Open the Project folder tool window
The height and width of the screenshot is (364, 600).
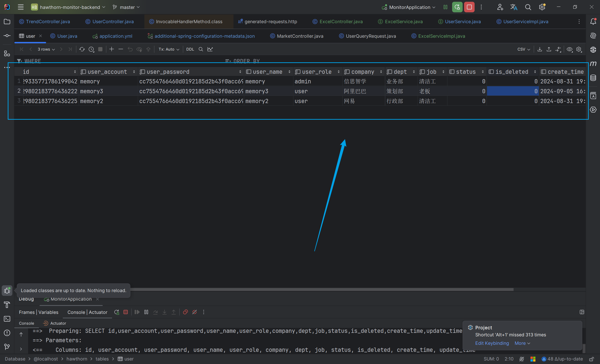click(7, 22)
